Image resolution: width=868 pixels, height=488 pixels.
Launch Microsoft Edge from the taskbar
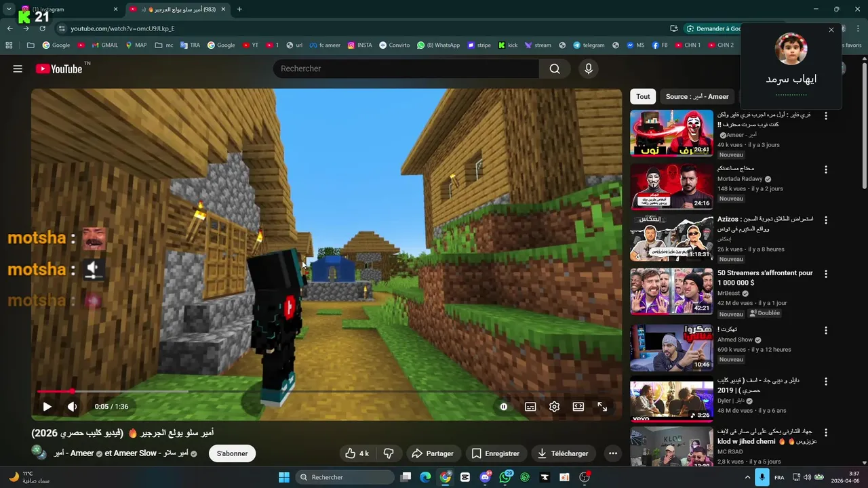(425, 477)
